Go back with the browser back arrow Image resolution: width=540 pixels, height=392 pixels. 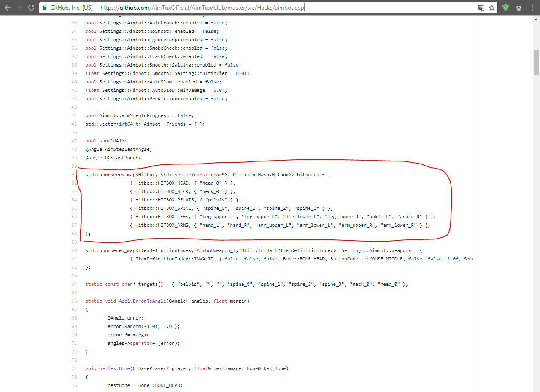8,8
